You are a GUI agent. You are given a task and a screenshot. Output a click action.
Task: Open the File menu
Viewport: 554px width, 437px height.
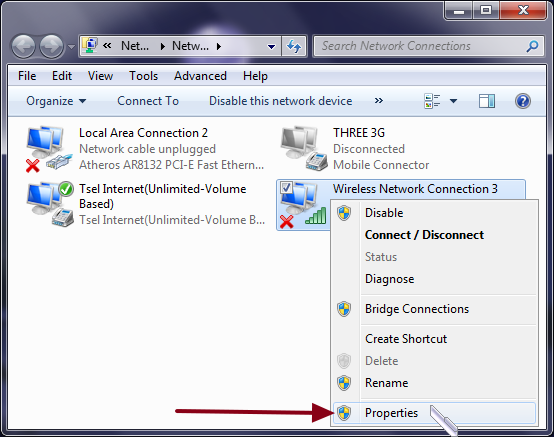click(27, 76)
